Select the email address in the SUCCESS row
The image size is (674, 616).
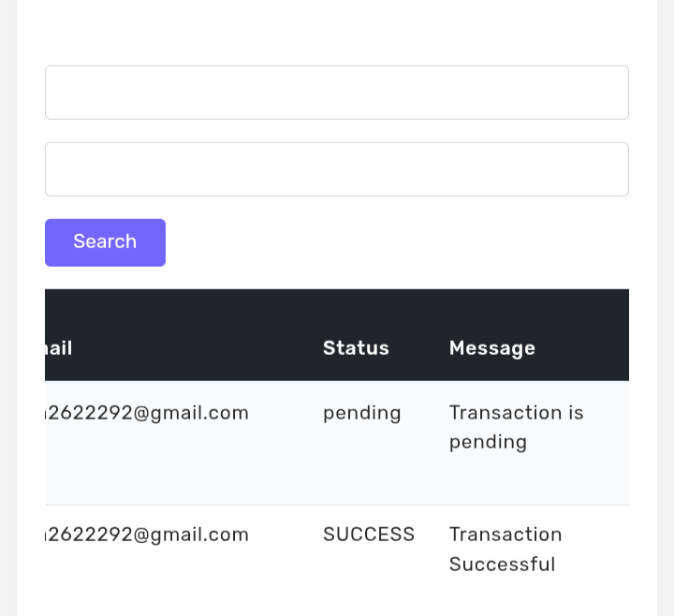pyautogui.click(x=148, y=535)
